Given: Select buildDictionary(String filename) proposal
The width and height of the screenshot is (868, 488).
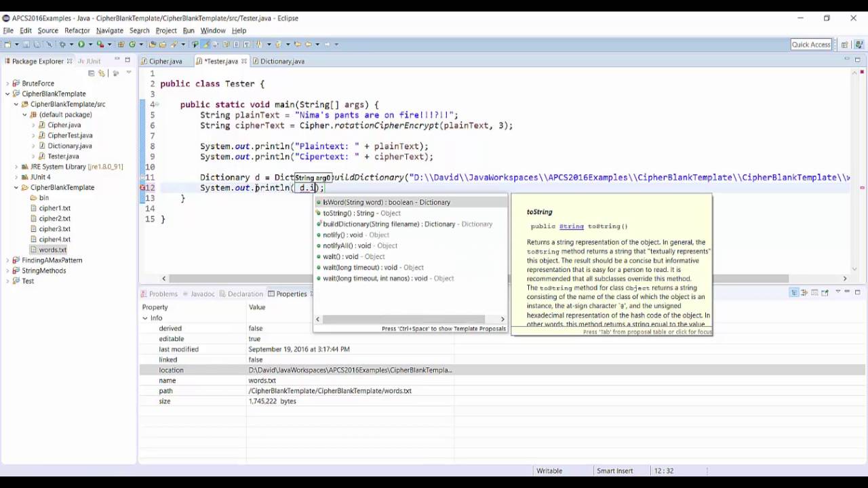Looking at the screenshot, I should click(410, 224).
